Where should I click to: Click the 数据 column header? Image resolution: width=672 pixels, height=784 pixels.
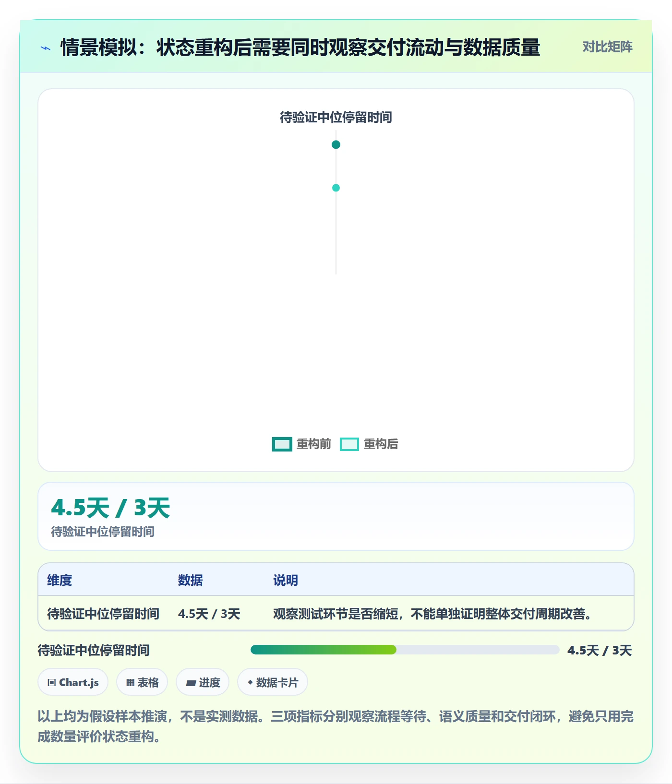[191, 580]
